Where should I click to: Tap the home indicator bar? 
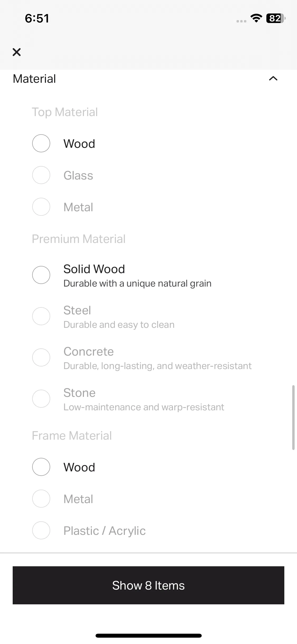[x=149, y=636]
